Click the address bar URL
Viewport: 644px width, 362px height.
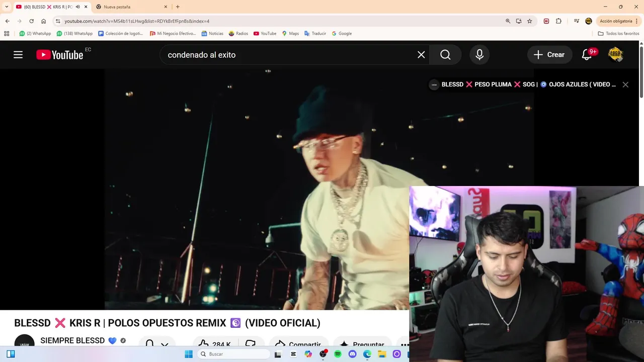(x=137, y=21)
